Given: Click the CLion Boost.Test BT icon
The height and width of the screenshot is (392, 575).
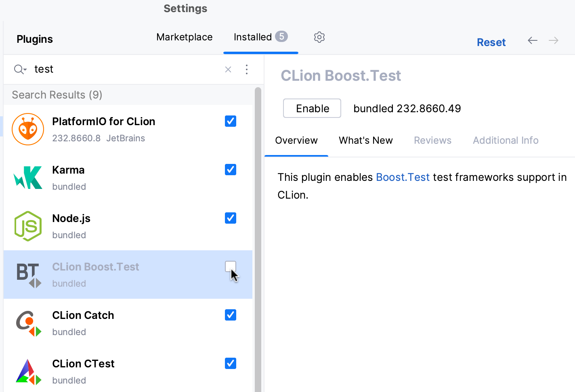Looking at the screenshot, I should (28, 275).
